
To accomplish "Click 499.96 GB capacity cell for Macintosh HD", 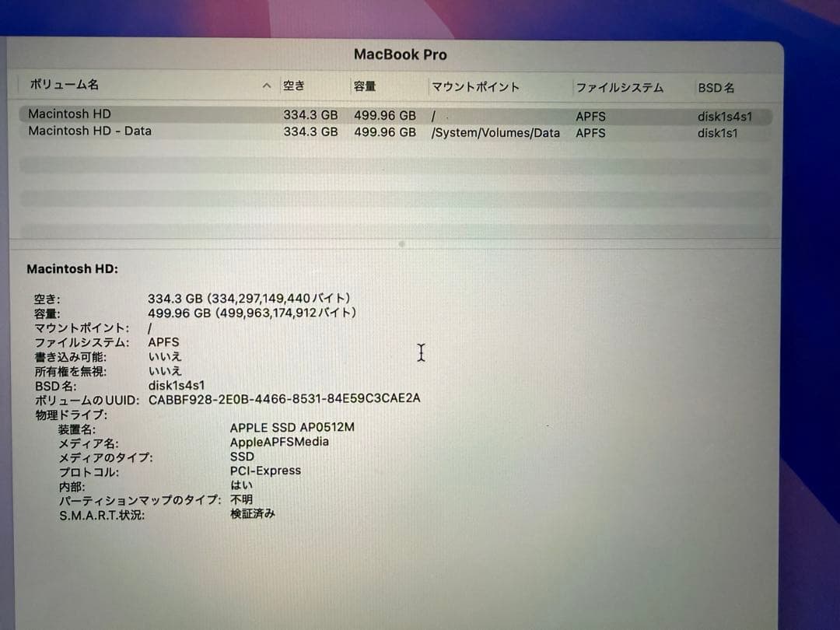I will click(x=385, y=116).
